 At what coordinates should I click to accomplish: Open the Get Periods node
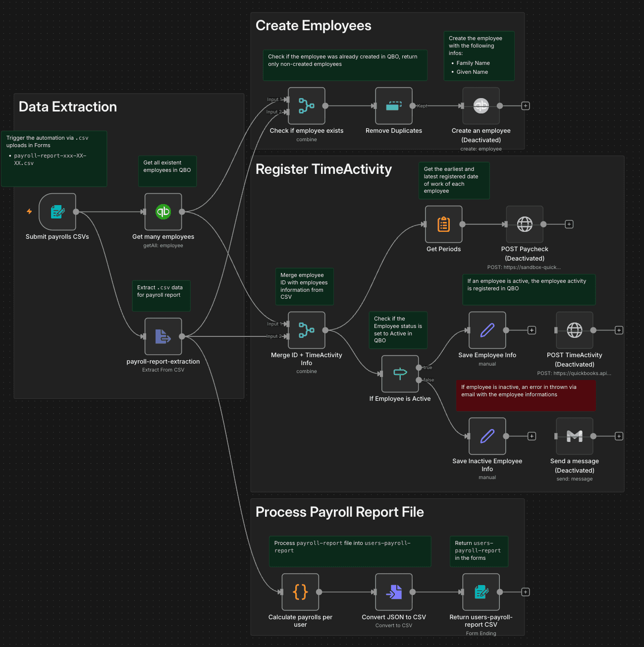coord(443,224)
